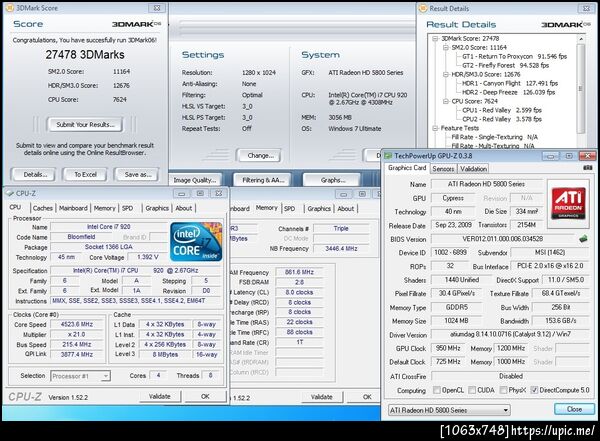600x441 pixels.
Task: Click the Result Details vertical scrollbar
Action: pyautogui.click(x=581, y=89)
